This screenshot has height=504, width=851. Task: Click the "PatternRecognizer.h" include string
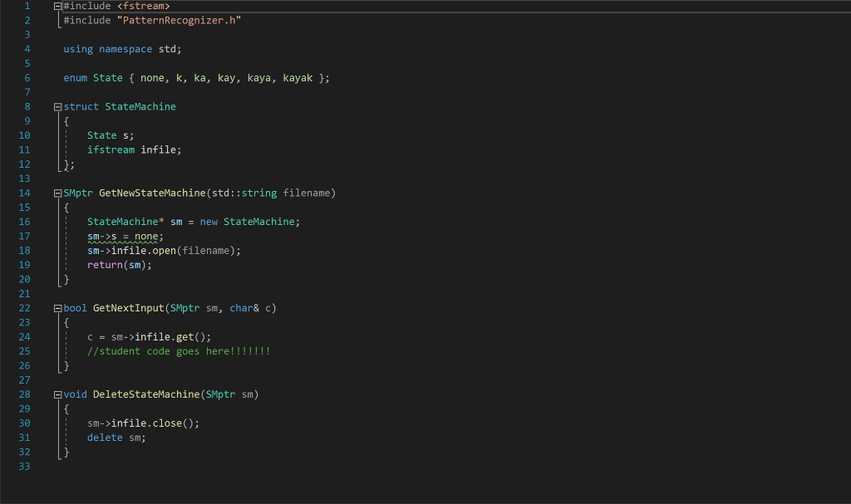[x=180, y=21]
